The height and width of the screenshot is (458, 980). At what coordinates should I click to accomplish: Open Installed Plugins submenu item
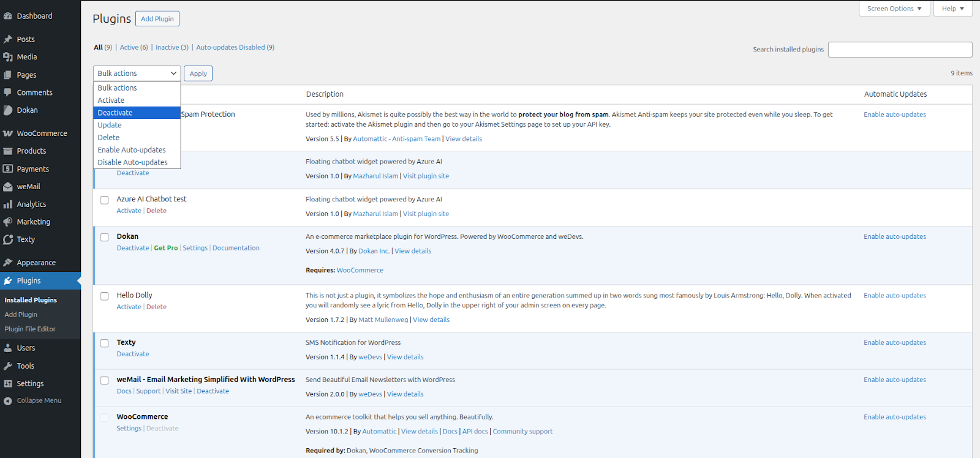coord(31,300)
